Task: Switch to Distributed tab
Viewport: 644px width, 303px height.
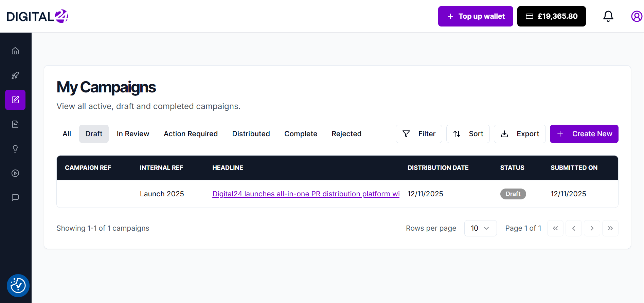Action: 251,134
